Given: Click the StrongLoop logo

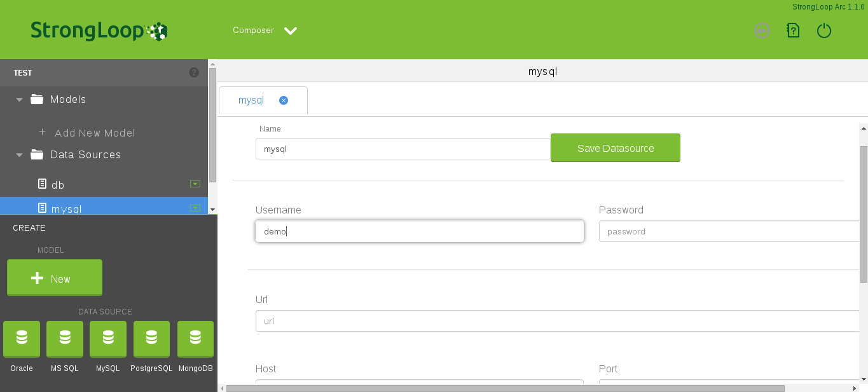Looking at the screenshot, I should [99, 30].
